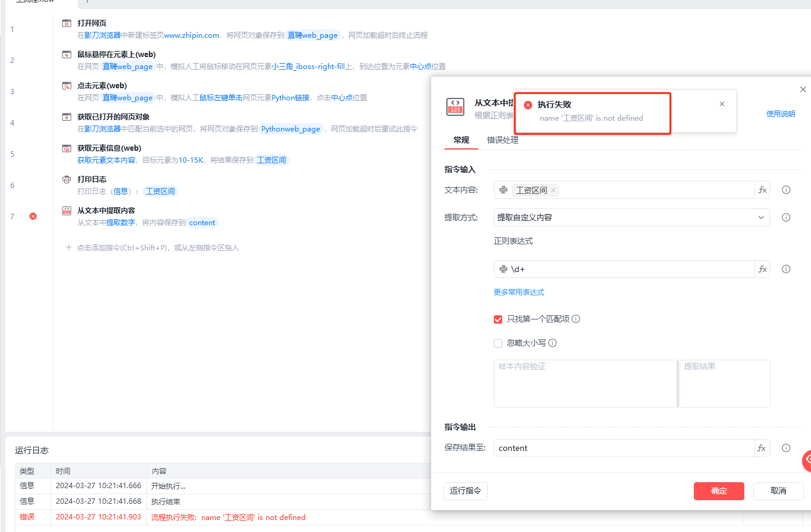
Task: Click the fx button beside 正则表达式 field
Action: [762, 269]
